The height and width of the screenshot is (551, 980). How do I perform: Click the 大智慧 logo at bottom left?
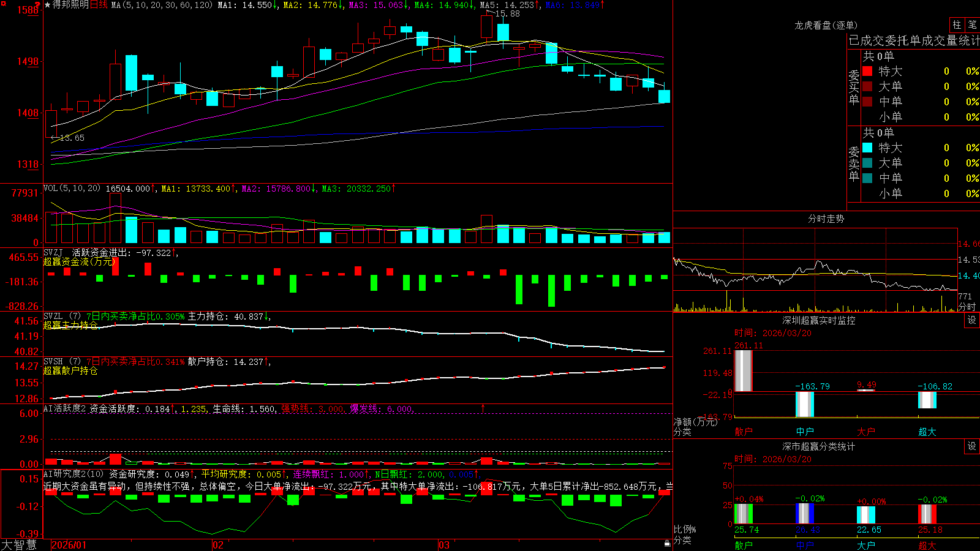pos(19,545)
